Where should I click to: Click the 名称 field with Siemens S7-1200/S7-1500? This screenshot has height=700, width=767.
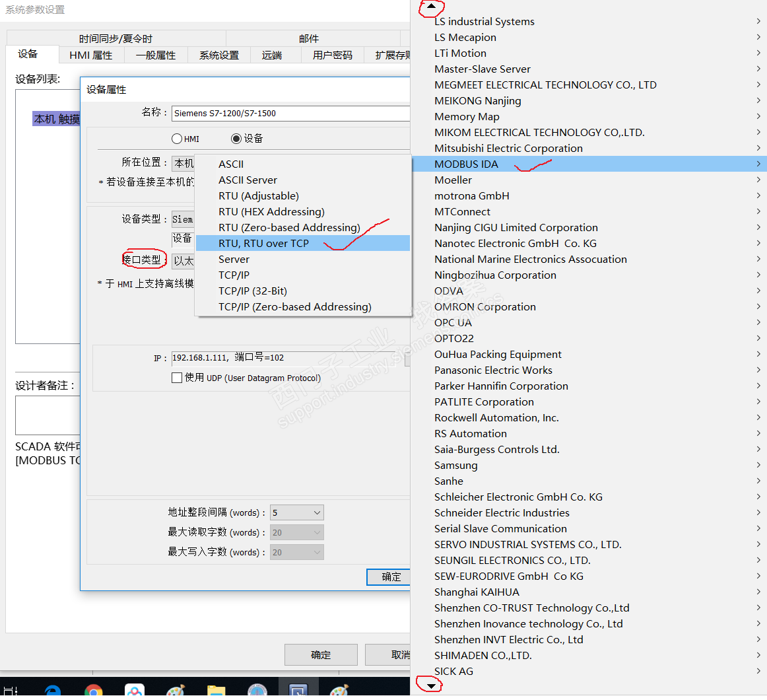290,113
